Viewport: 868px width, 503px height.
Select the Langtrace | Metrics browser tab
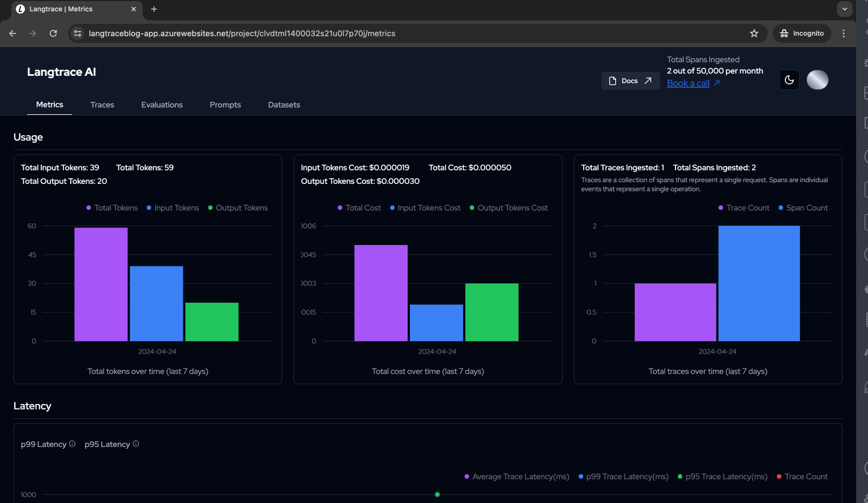click(77, 9)
